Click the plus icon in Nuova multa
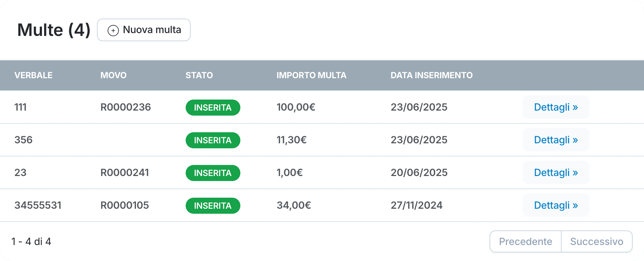The width and height of the screenshot is (644, 261). [x=113, y=31]
